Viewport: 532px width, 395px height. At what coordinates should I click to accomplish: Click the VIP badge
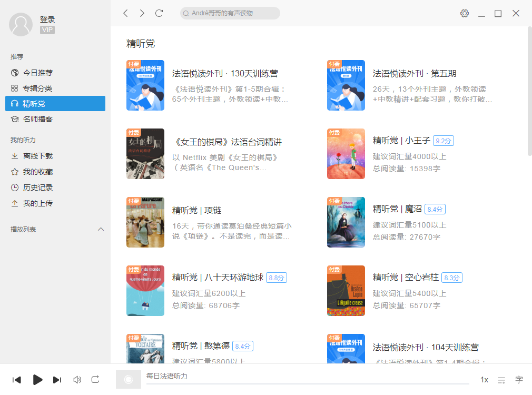click(47, 30)
